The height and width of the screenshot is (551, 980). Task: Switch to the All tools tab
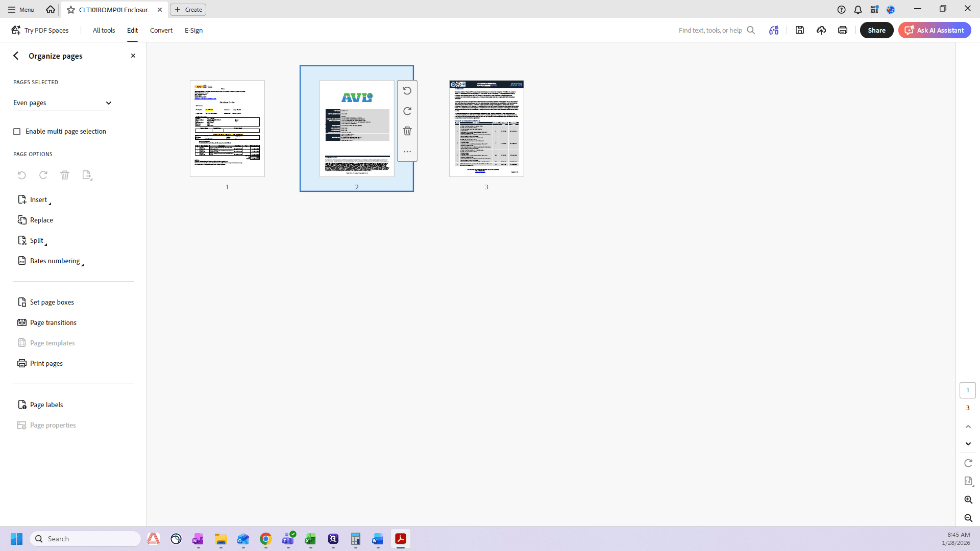(x=104, y=30)
